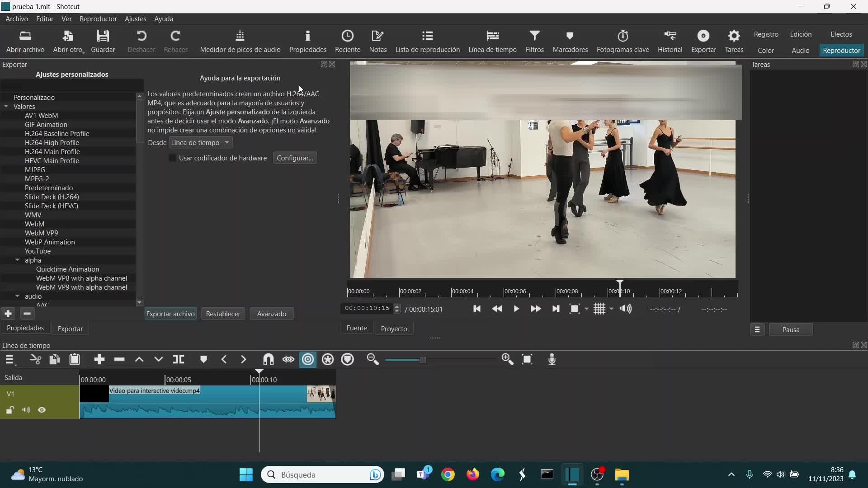Click the ripple delete timeline icon
The image size is (868, 488).
(x=119, y=360)
